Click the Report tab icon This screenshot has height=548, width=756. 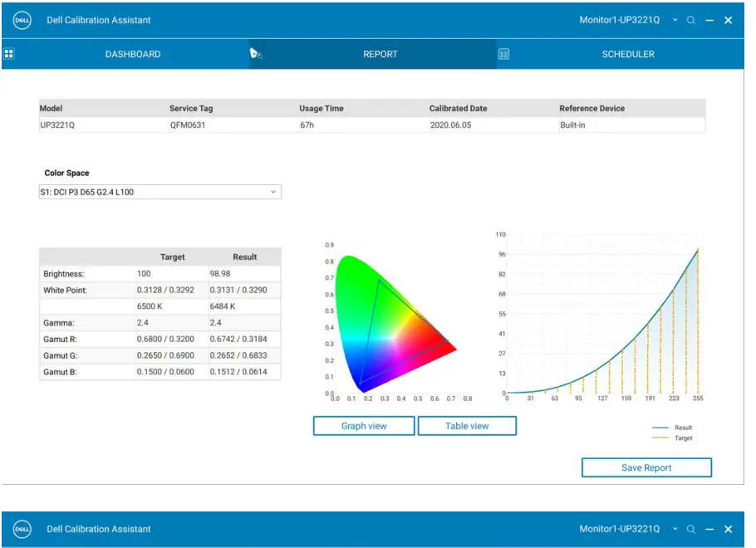tap(257, 54)
